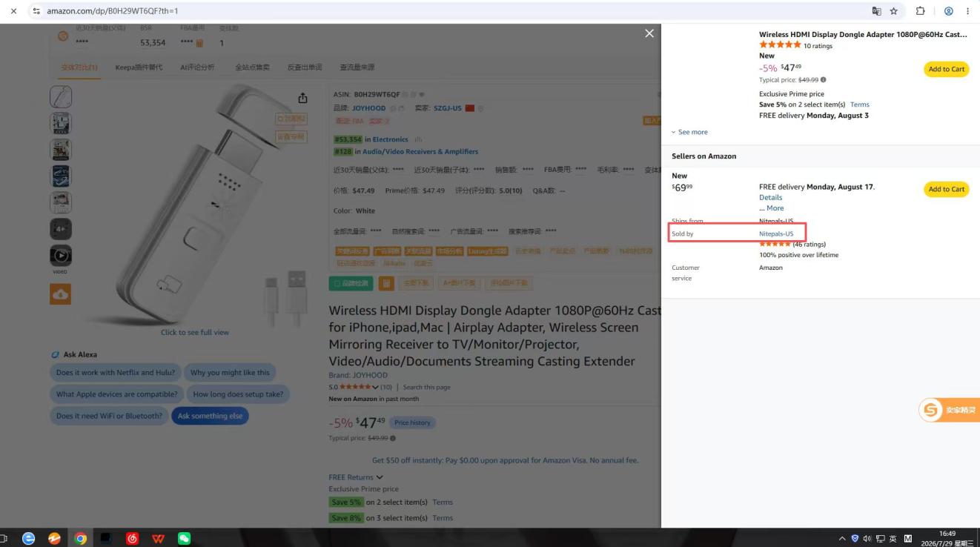Open Internet Explorer from the taskbar
Screen dimensions: 980x547
[x=29, y=539]
